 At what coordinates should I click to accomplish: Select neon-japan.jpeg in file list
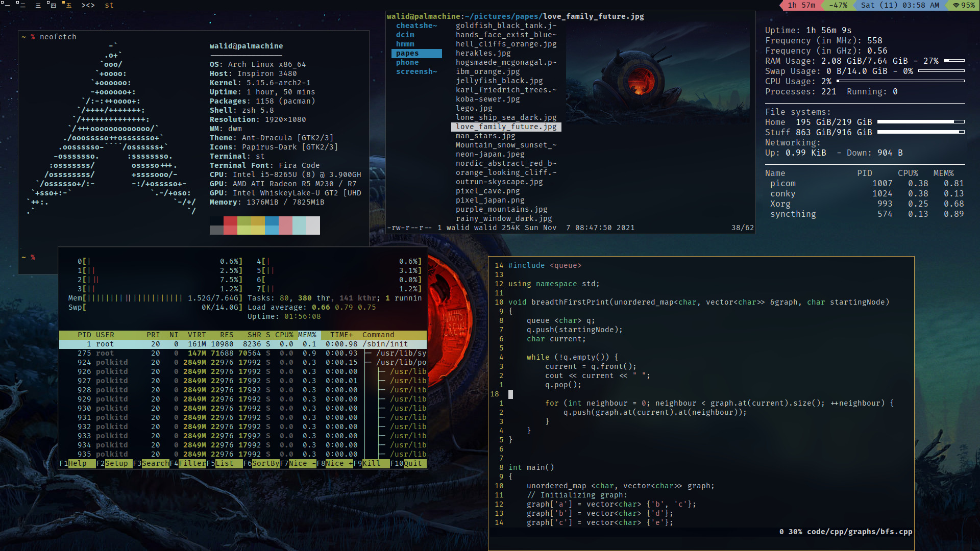(x=490, y=154)
